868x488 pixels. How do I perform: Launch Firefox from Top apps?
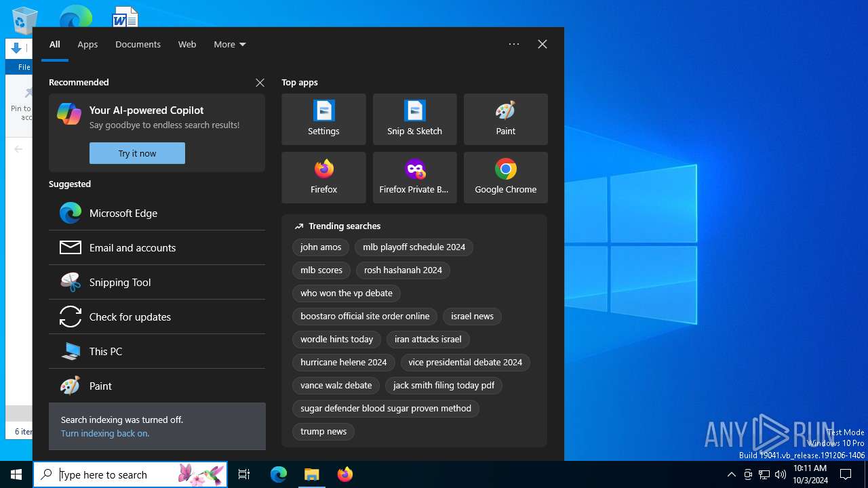[x=323, y=178]
